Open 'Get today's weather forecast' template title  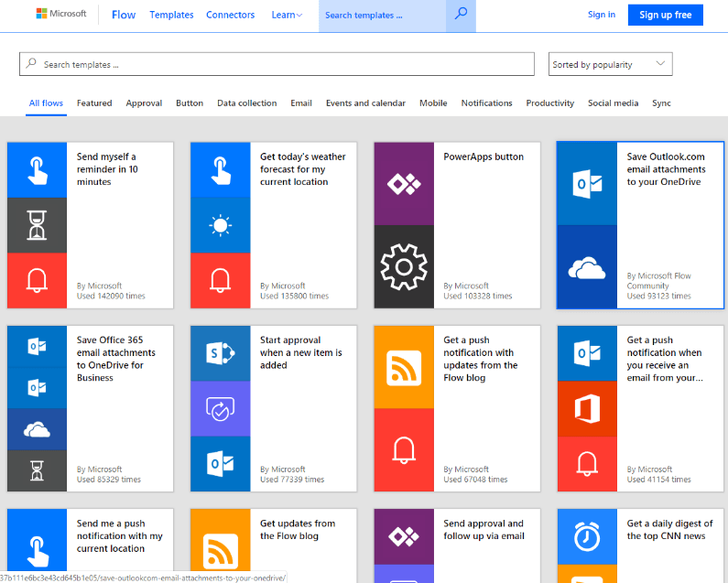coord(303,169)
